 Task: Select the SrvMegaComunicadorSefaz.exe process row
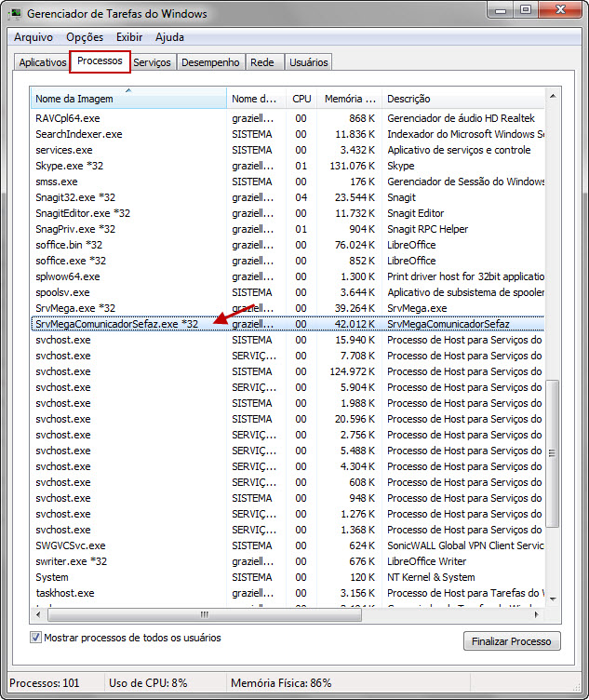tap(116, 324)
